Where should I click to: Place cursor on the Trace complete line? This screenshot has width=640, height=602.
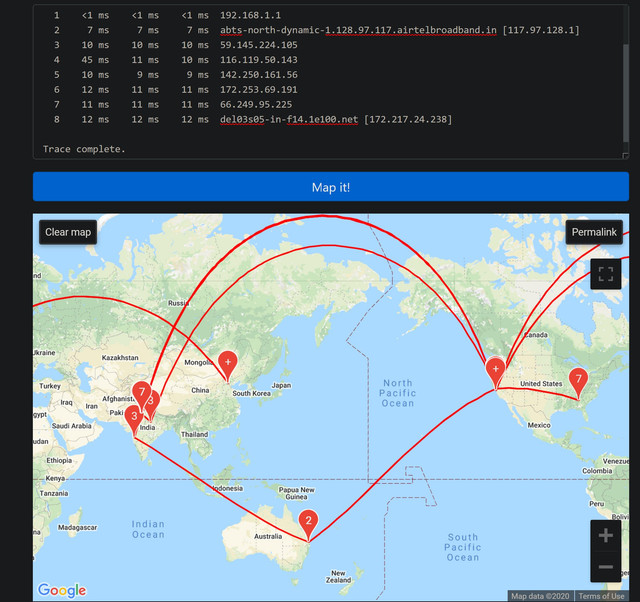84,149
